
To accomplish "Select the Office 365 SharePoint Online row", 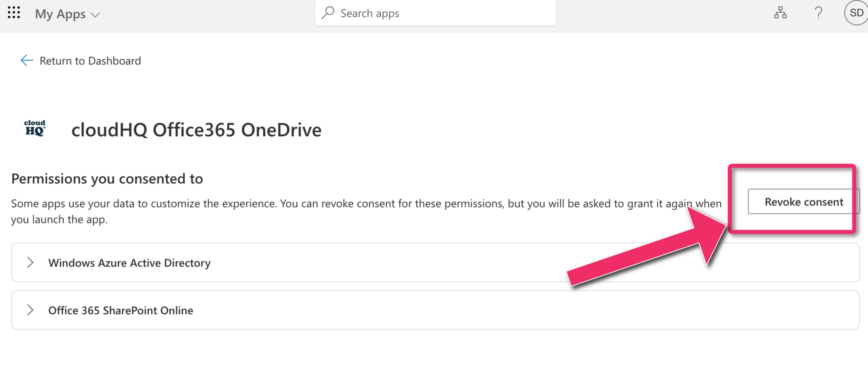I will 435,310.
